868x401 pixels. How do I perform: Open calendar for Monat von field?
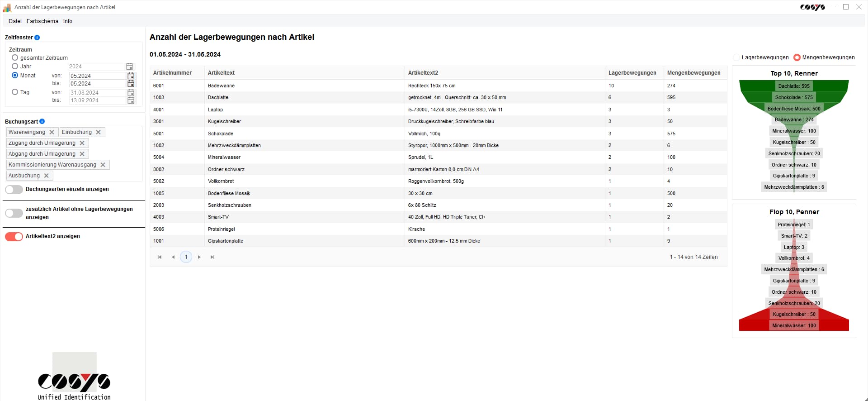coord(131,76)
